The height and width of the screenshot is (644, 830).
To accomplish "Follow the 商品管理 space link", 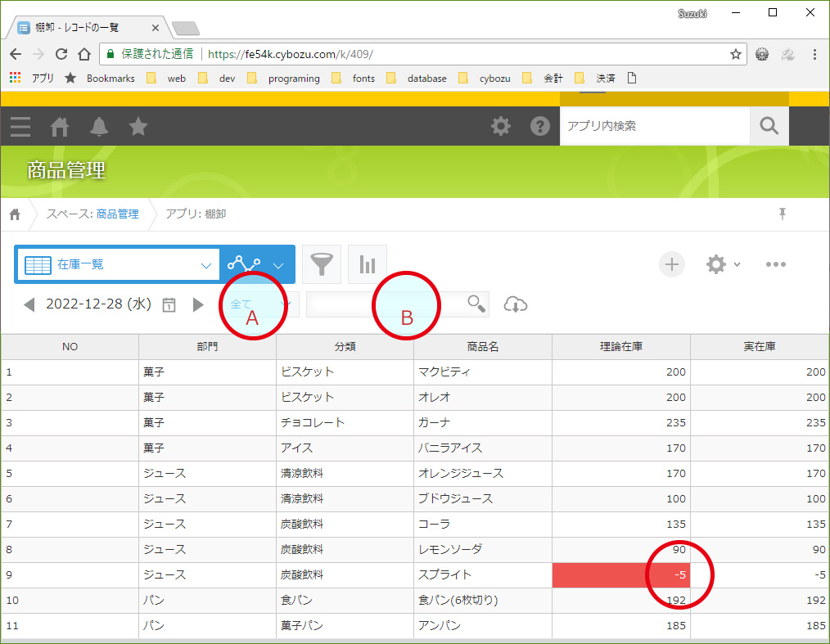I will pyautogui.click(x=118, y=214).
